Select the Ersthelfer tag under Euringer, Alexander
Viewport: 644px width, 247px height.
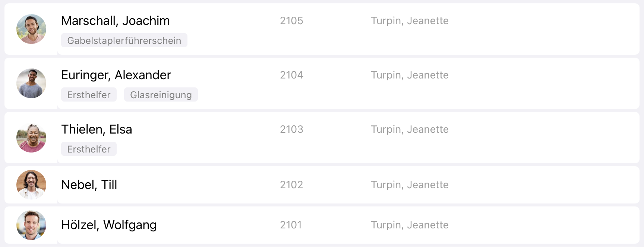tap(89, 95)
